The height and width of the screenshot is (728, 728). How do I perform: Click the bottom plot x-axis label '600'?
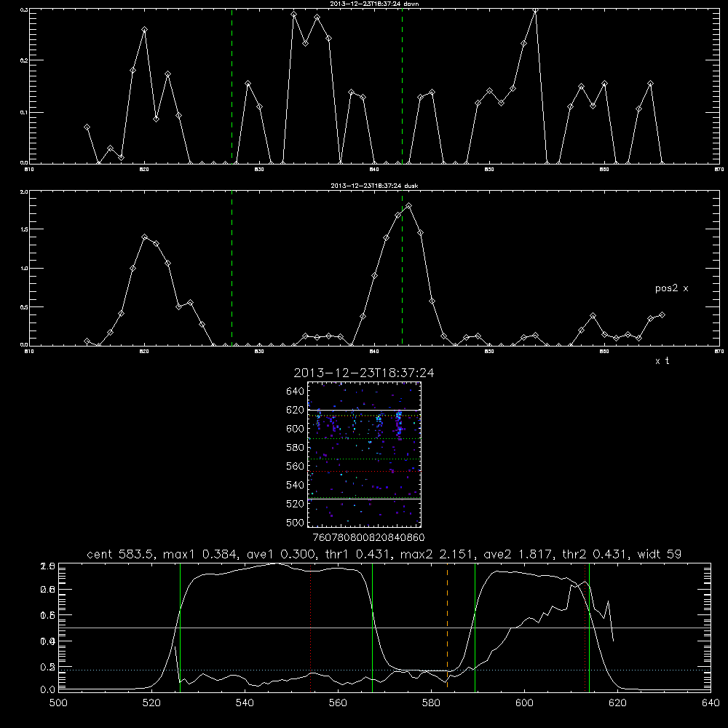524,703
